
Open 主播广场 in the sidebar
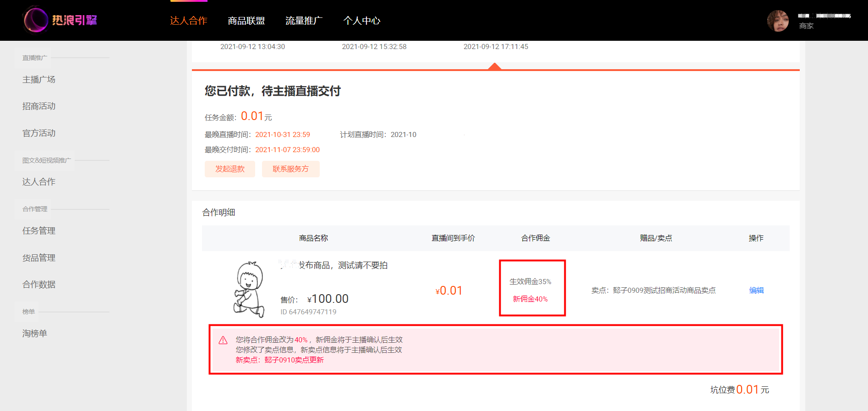[39, 79]
